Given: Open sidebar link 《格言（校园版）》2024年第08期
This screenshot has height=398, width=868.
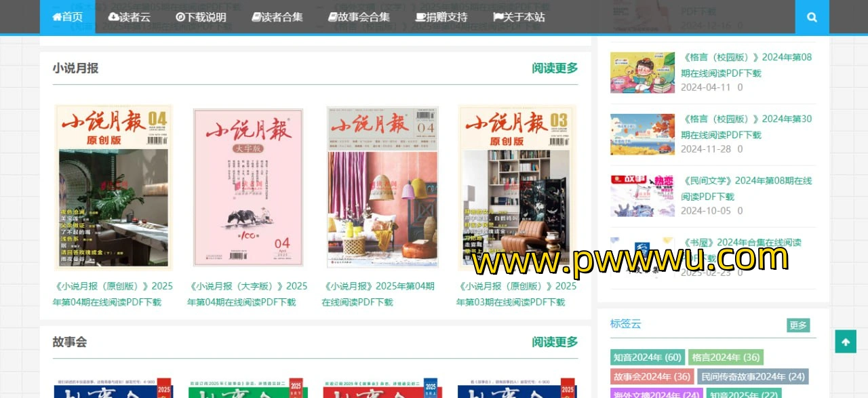Looking at the screenshot, I should [746, 65].
